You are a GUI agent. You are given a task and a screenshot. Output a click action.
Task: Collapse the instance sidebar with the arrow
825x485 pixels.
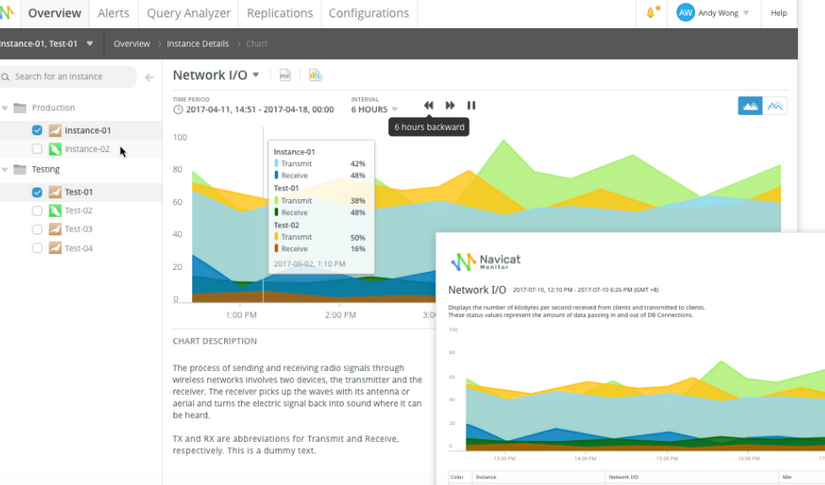(149, 77)
